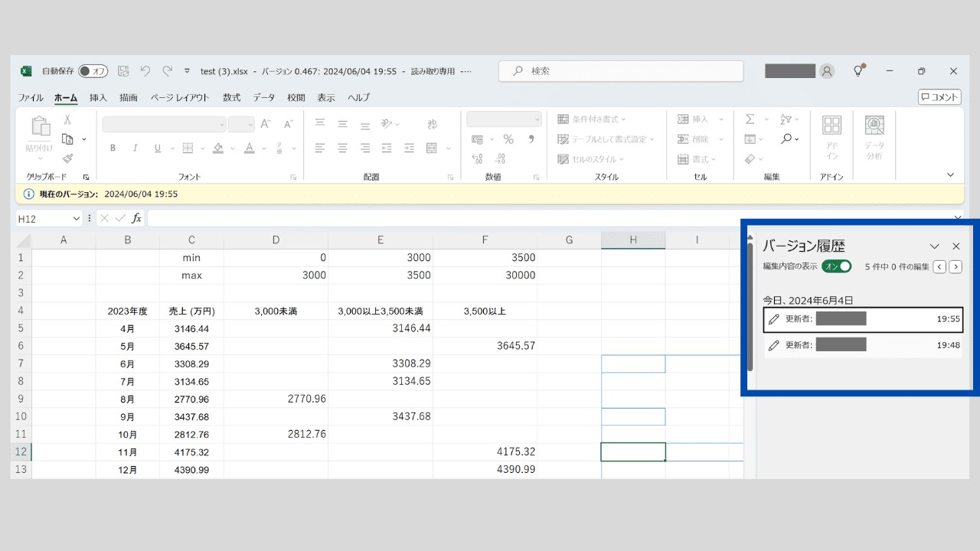Open the ファイル menu tab
The height and width of the screenshot is (551, 980).
click(31, 98)
